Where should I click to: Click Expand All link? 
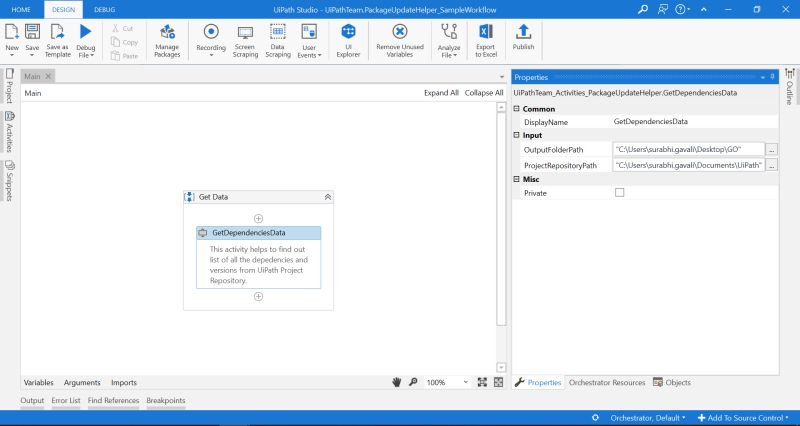[441, 93]
